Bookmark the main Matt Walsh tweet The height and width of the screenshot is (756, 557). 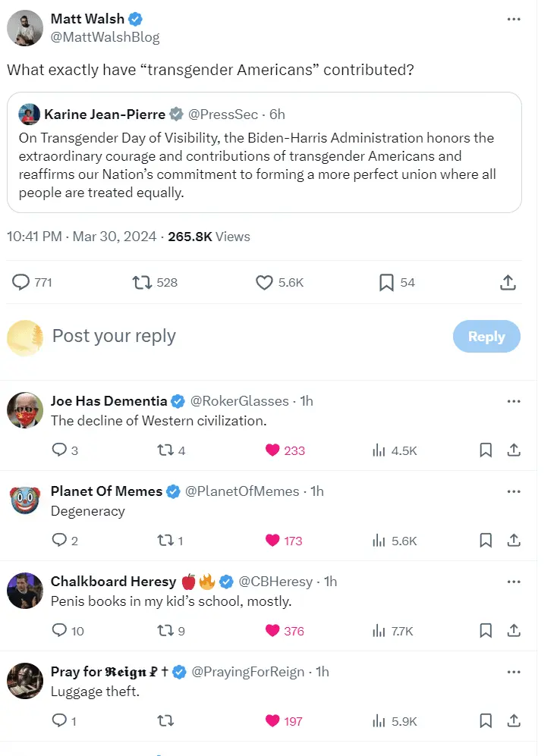386,283
